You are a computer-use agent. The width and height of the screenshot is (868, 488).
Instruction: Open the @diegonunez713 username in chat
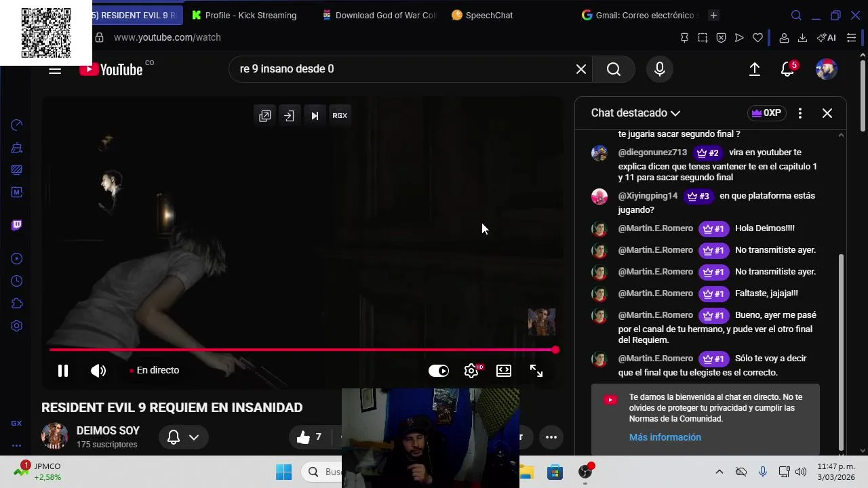(653, 152)
